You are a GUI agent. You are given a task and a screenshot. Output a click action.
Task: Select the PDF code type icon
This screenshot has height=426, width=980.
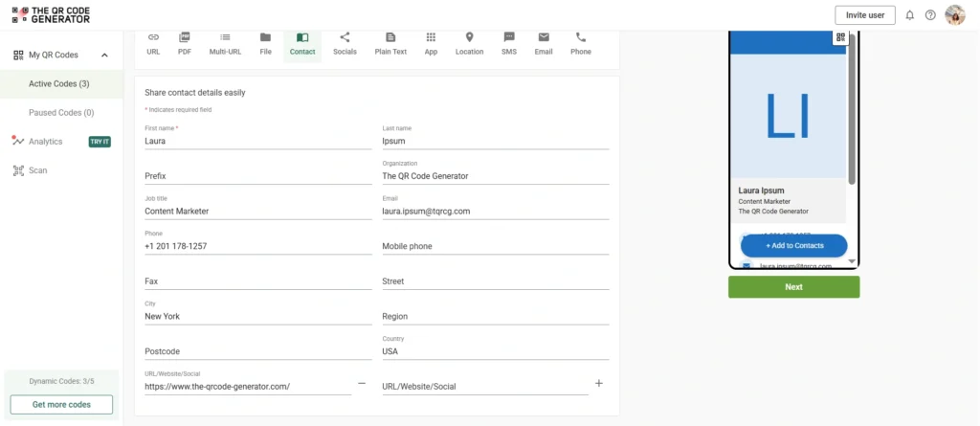pyautogui.click(x=185, y=37)
